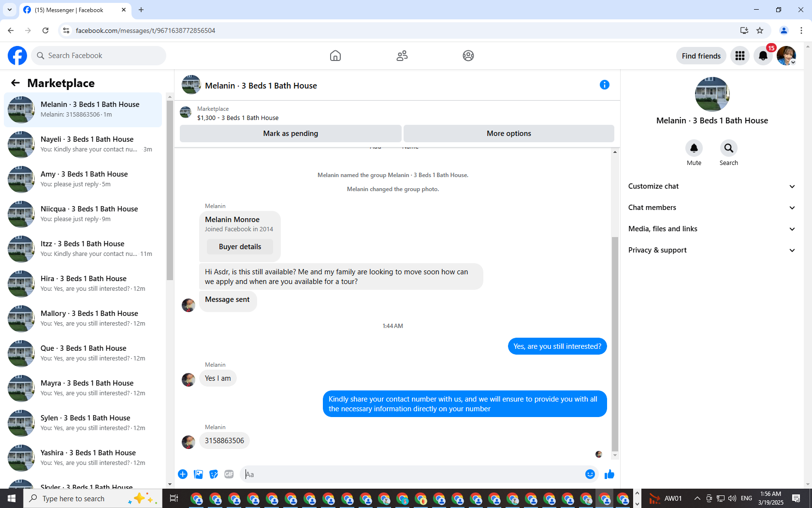Mute this conversation using the bell
Screen dimensions: 812x508
click(694, 148)
